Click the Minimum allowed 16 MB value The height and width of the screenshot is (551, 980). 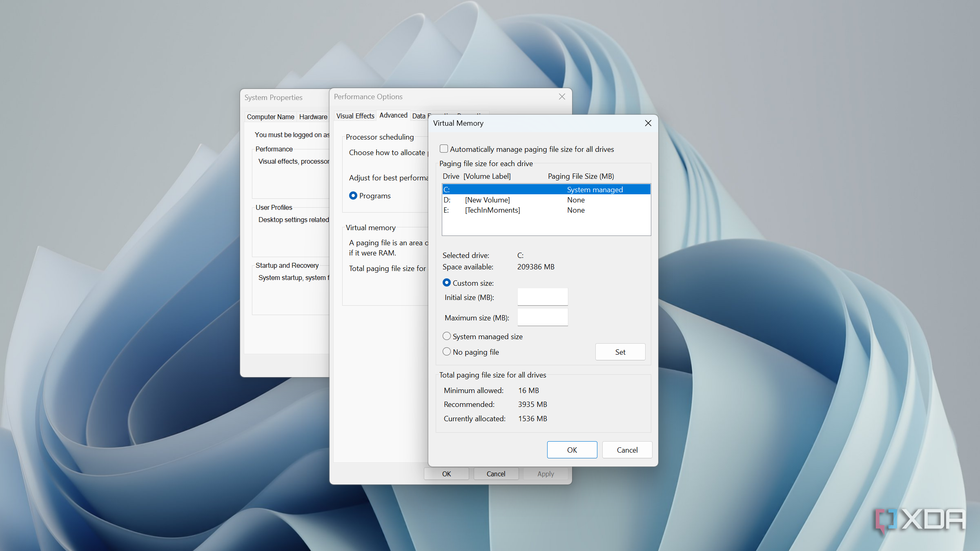528,391
